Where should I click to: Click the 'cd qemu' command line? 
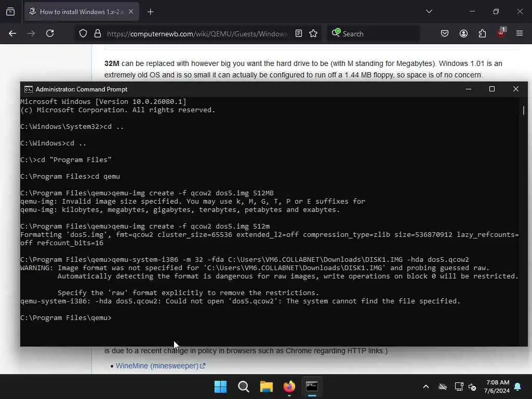click(70, 177)
